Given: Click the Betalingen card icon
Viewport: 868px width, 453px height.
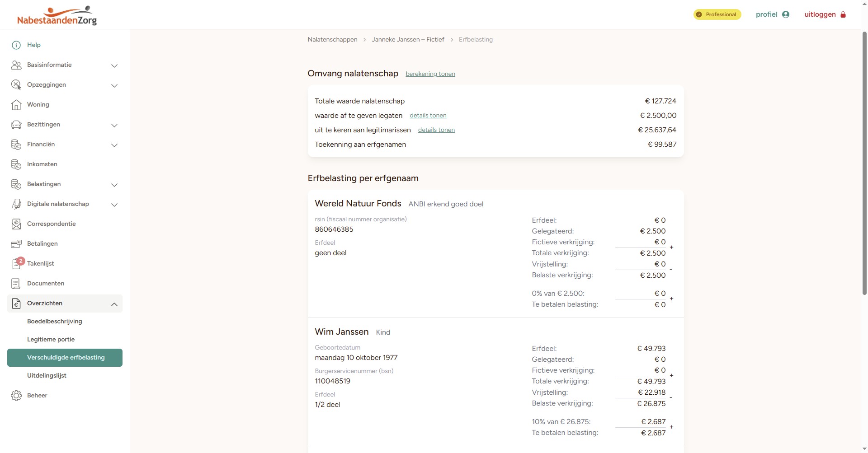Looking at the screenshot, I should click(x=16, y=244).
